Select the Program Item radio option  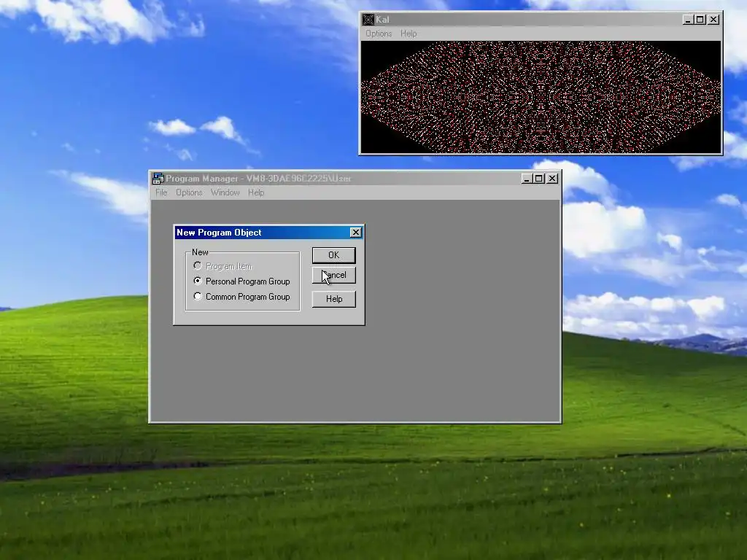click(223, 266)
